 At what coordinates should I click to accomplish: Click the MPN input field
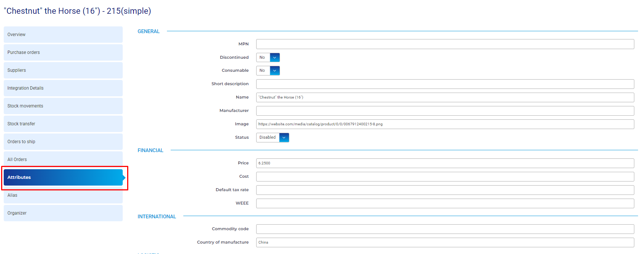[445, 44]
